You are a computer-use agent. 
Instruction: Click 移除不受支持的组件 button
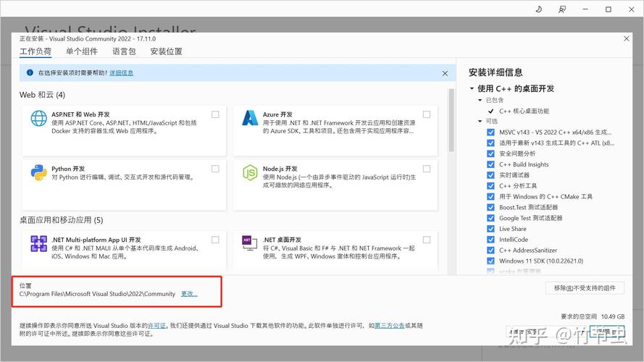tap(584, 288)
